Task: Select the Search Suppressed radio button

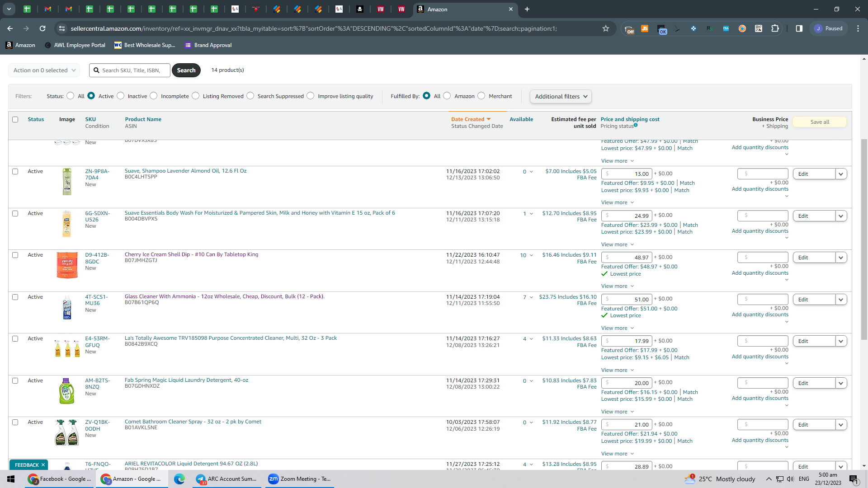Action: tap(250, 96)
